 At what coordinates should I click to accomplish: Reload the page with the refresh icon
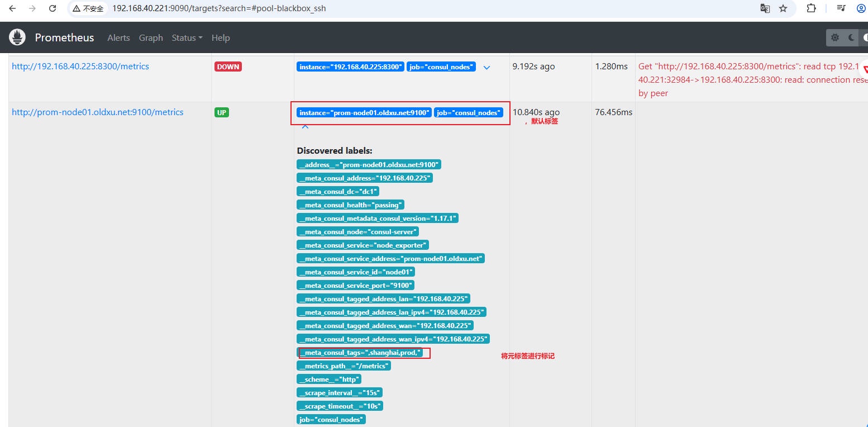coord(53,8)
